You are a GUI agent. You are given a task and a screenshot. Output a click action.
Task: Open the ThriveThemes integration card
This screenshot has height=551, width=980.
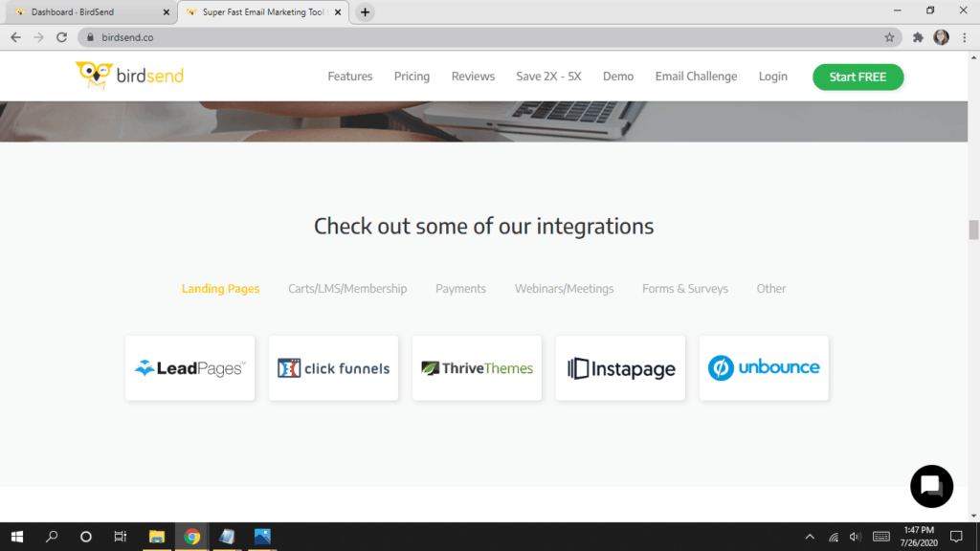point(477,368)
